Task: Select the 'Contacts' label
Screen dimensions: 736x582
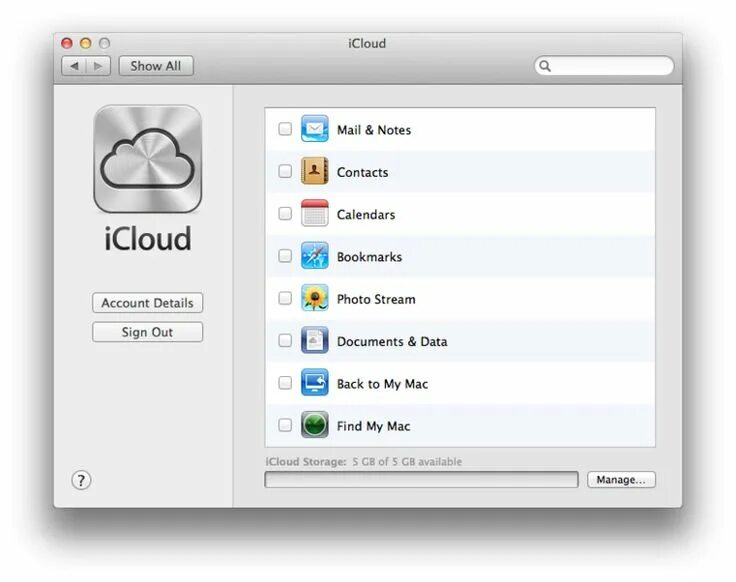Action: click(x=362, y=172)
